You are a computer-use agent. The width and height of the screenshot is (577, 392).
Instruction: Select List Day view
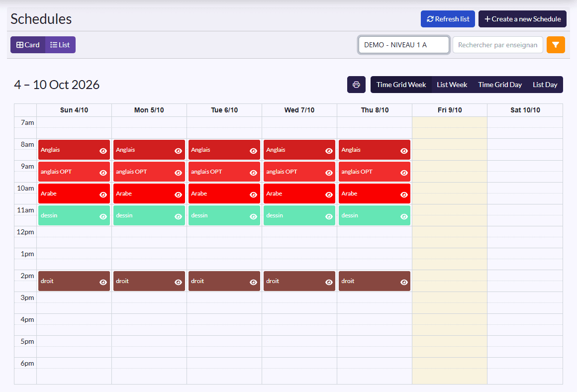pyautogui.click(x=545, y=85)
